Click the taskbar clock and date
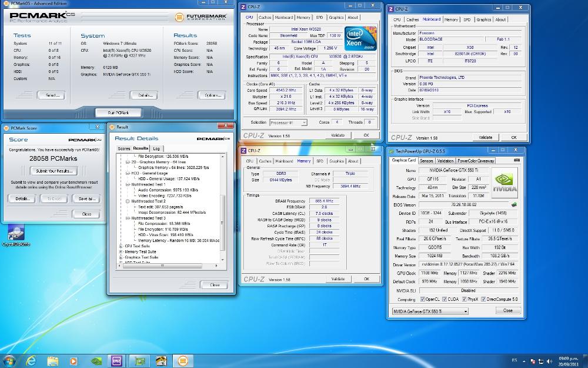The height and width of the screenshot is (368, 588). (567, 362)
